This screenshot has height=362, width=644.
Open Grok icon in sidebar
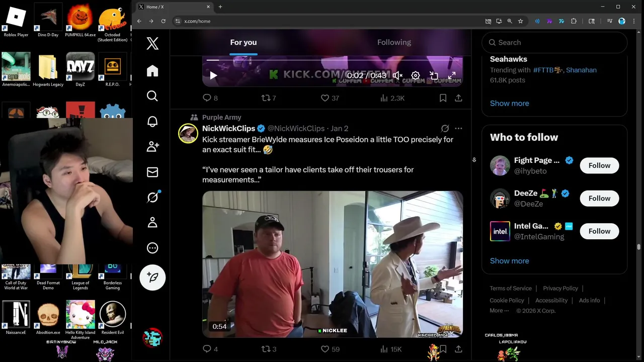pyautogui.click(x=152, y=198)
